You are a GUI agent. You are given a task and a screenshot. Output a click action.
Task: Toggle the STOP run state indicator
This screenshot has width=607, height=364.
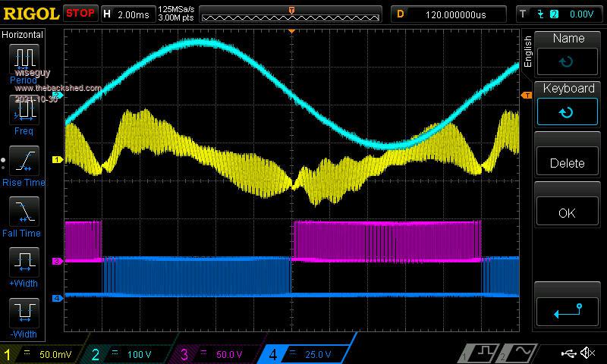(x=80, y=13)
